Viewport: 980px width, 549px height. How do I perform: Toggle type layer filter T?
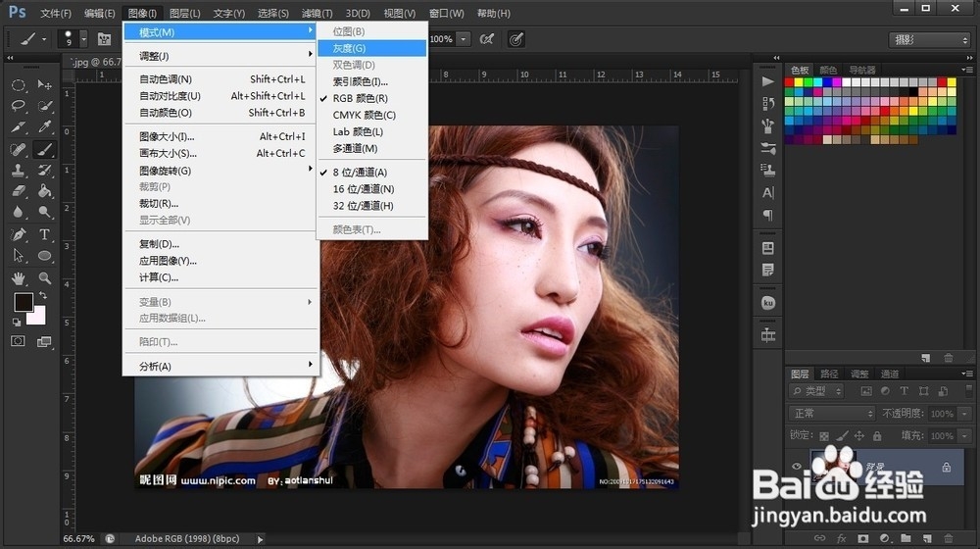point(904,391)
